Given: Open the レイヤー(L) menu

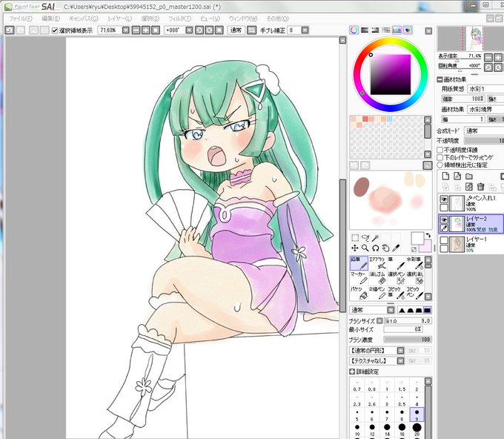Looking at the screenshot, I should point(119,19).
